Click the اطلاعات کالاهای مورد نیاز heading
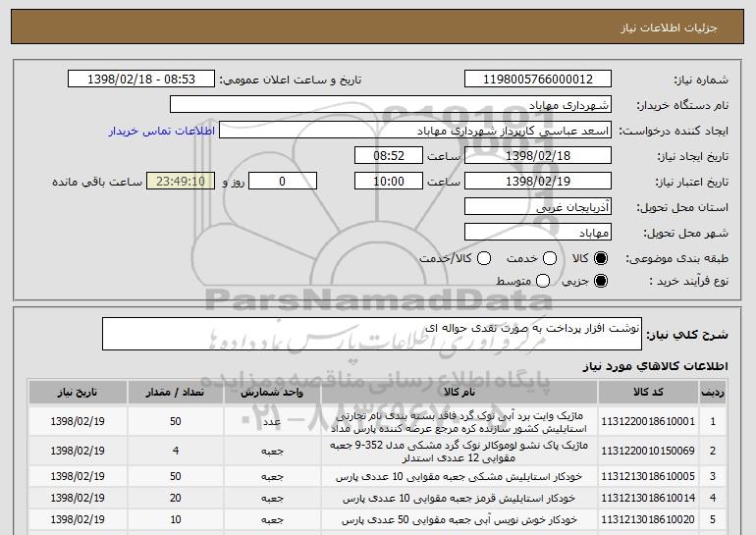Viewport: 756px width, 535px height. [655, 366]
